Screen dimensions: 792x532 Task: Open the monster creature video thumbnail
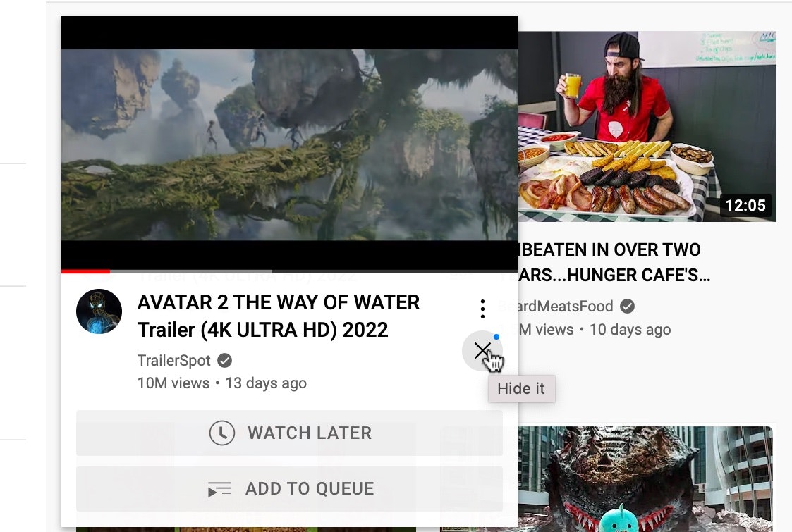645,478
